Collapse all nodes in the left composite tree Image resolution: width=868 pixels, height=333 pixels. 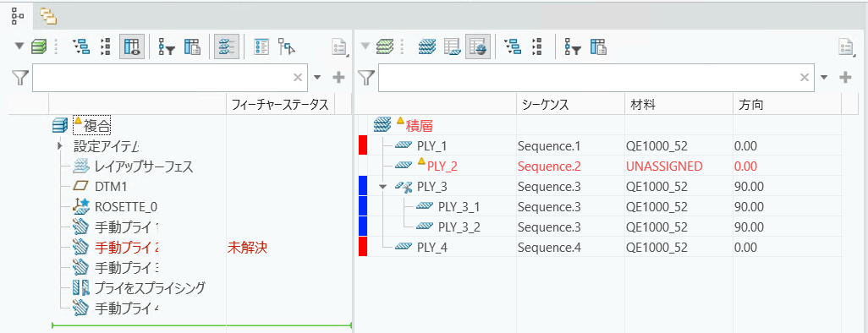point(105,47)
